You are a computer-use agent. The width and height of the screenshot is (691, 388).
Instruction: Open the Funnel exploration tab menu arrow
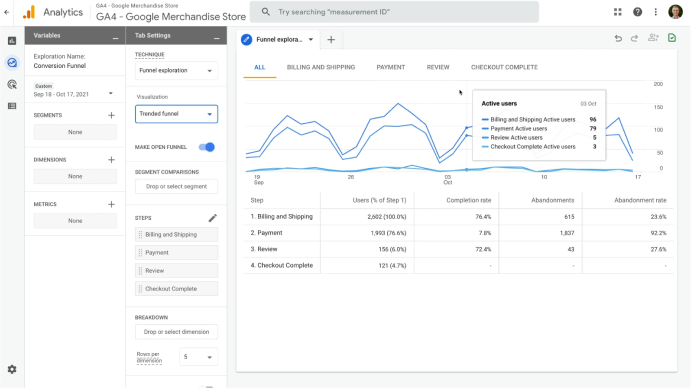(x=311, y=39)
